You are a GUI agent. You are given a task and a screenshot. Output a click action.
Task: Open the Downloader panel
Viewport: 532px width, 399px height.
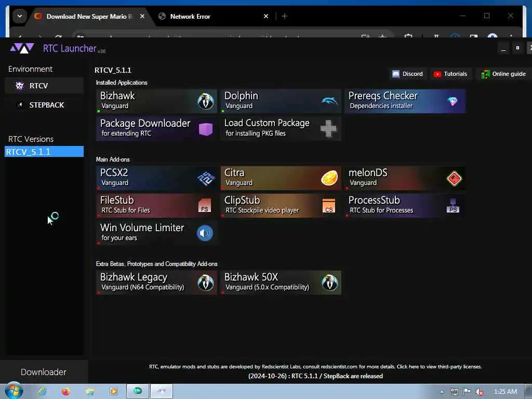44,372
